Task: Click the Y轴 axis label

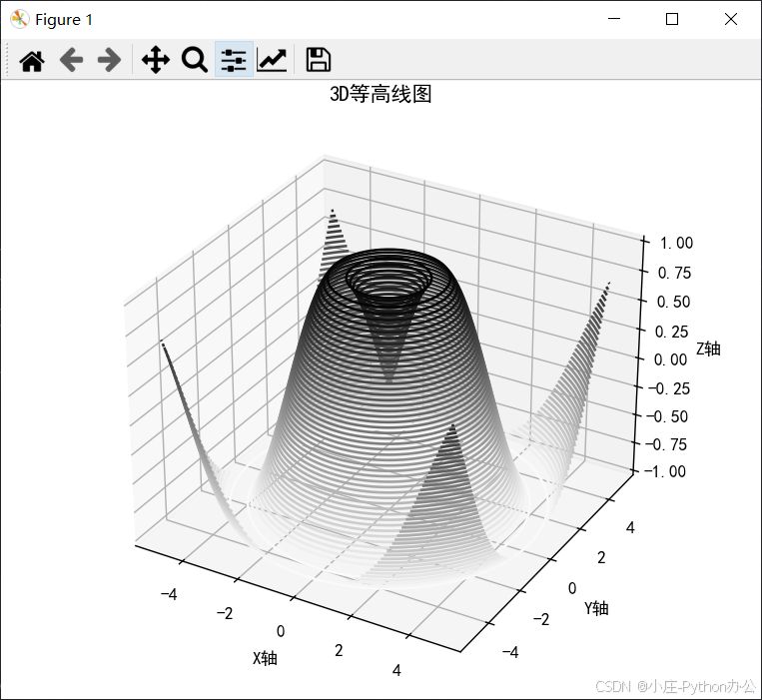Action: click(x=596, y=608)
